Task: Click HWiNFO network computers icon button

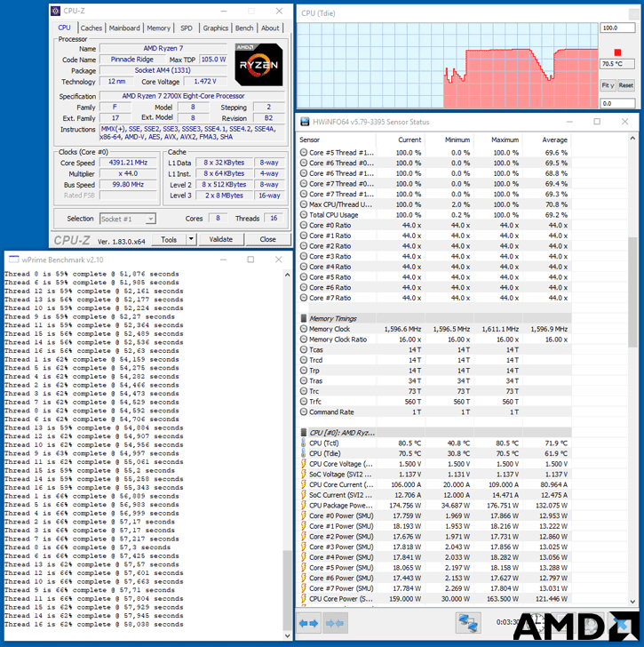Action: tap(468, 623)
